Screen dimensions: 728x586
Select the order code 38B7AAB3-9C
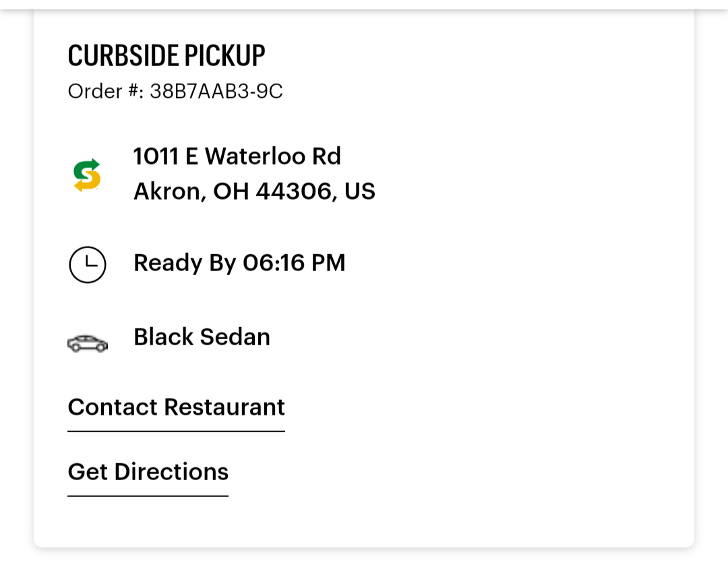point(216,92)
